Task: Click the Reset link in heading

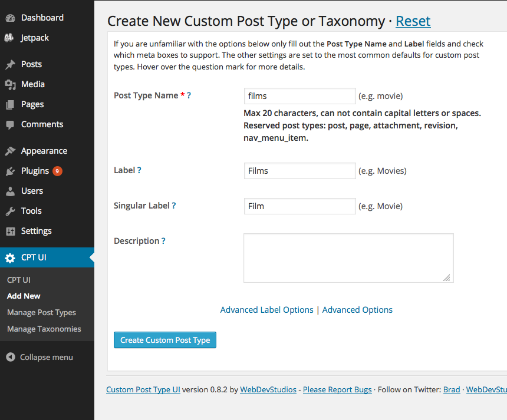Action: pos(413,21)
